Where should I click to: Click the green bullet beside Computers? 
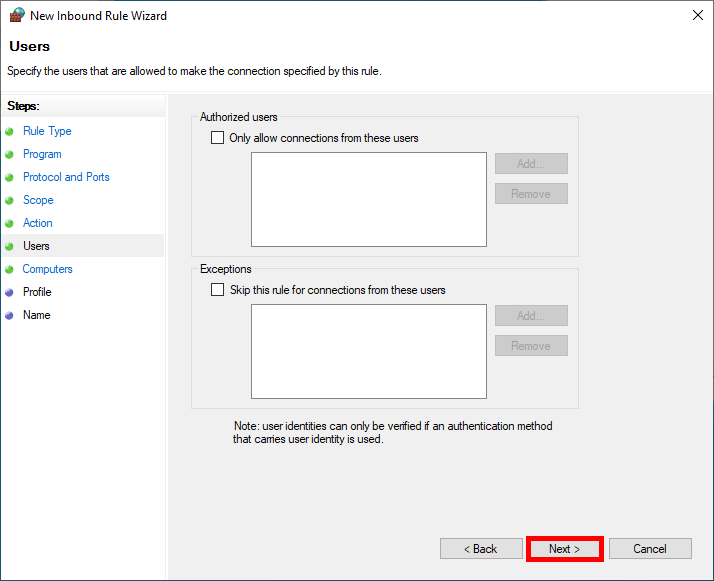(10, 270)
